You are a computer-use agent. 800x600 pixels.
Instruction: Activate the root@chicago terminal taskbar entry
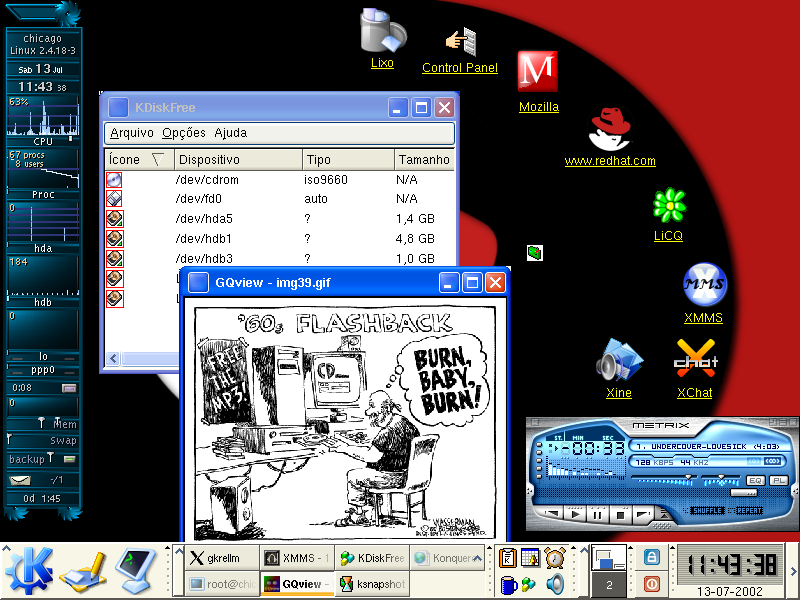(222, 584)
